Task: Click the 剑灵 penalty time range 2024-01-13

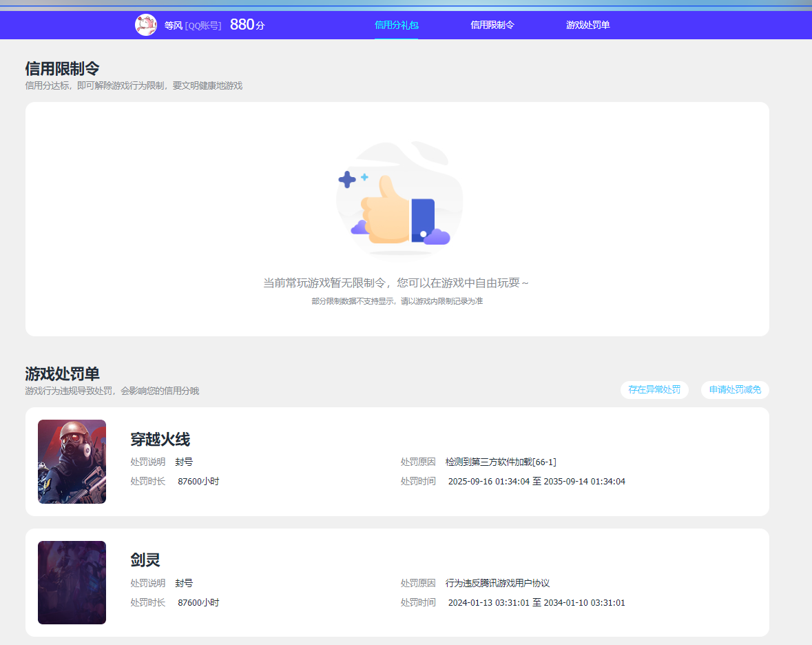Action: tap(537, 602)
